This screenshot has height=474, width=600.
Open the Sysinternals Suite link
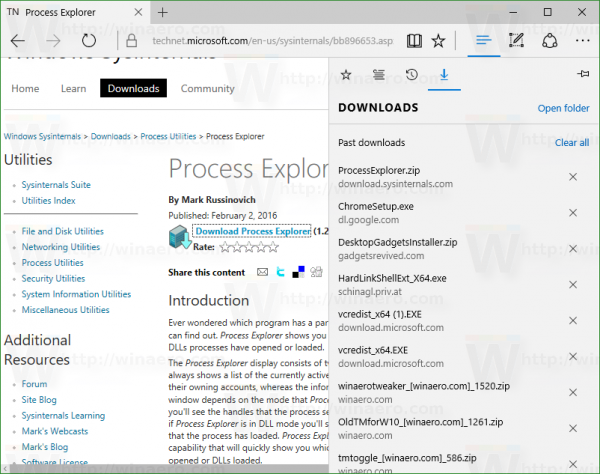(x=56, y=185)
